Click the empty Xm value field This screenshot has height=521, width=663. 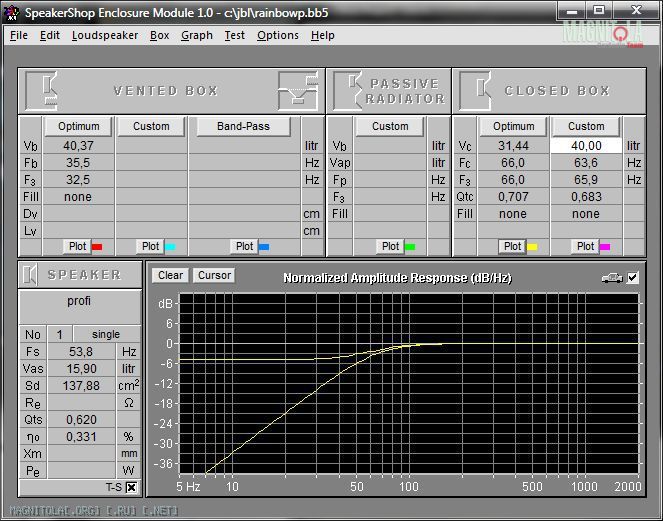coord(81,453)
